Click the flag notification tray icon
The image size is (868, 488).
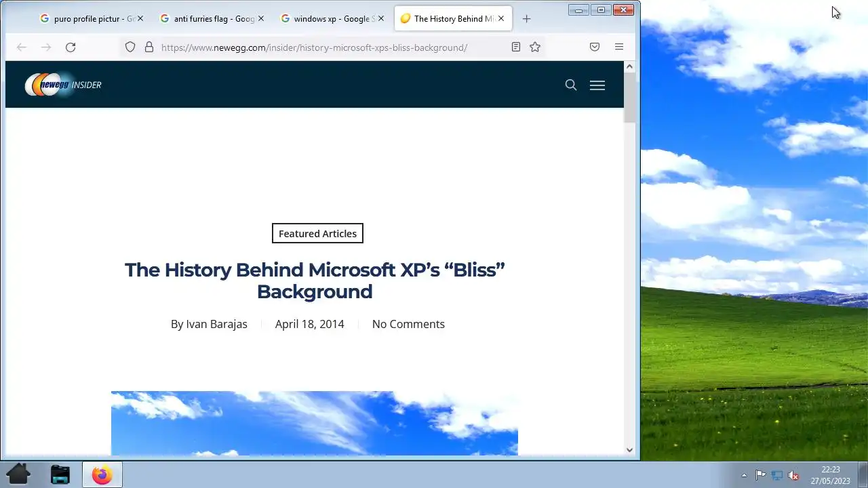(760, 475)
